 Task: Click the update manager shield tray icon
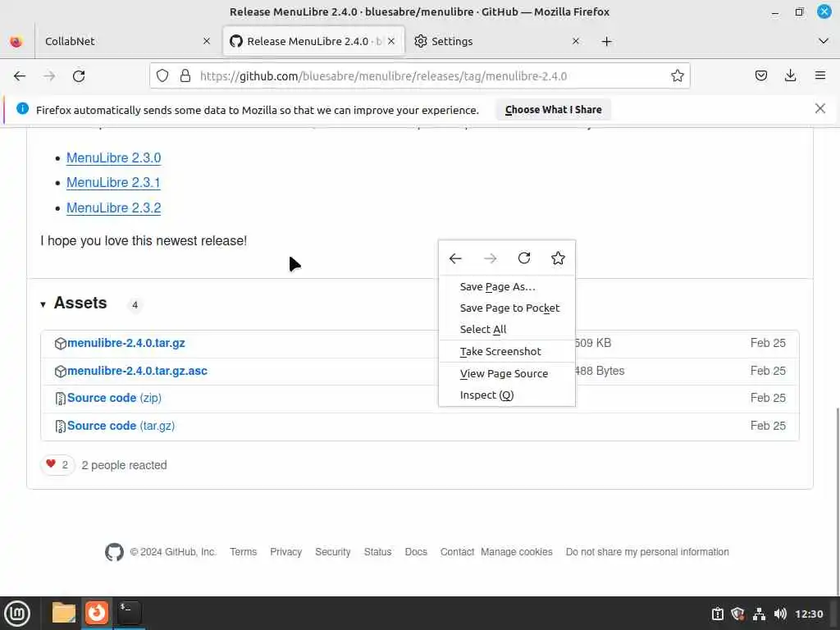tap(737, 614)
